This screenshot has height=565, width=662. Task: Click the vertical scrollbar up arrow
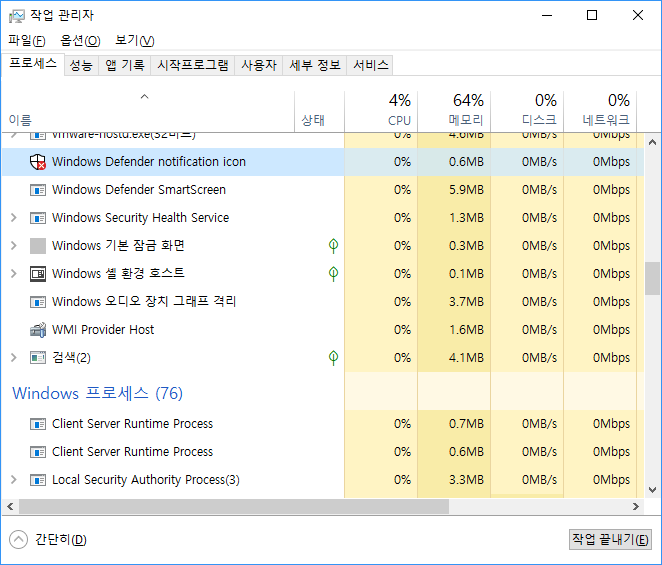pyautogui.click(x=652, y=142)
